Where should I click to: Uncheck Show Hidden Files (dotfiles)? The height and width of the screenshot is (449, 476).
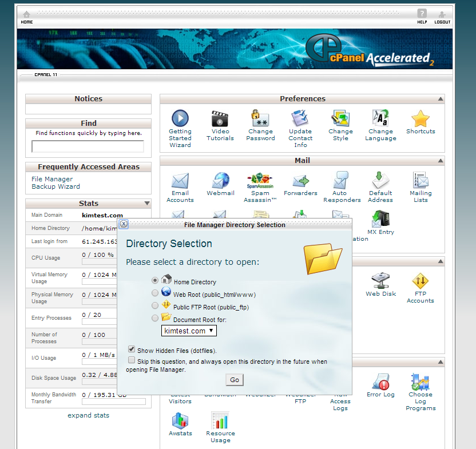tap(132, 348)
